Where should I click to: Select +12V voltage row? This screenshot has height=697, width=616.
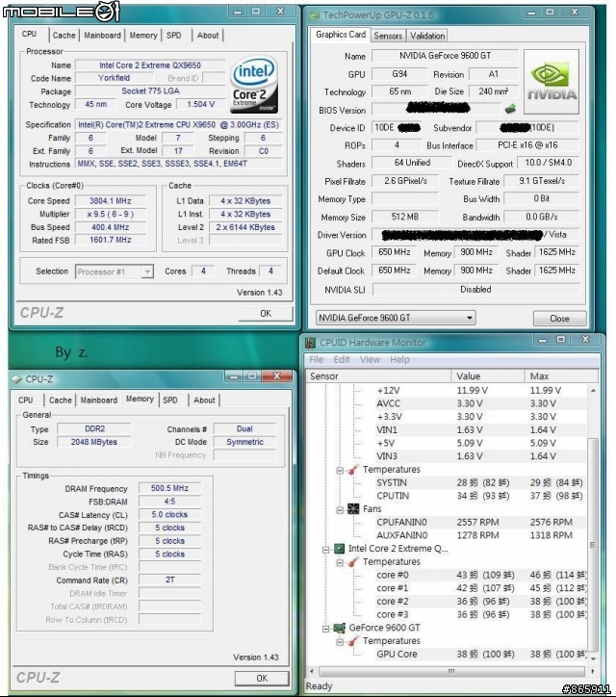(x=480, y=391)
